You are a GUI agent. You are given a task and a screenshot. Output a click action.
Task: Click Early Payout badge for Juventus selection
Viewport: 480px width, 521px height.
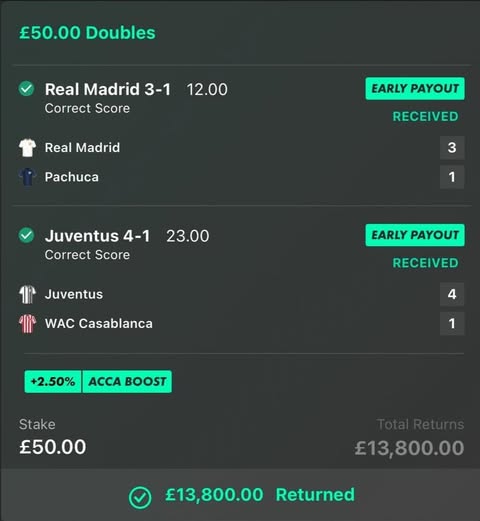click(x=415, y=235)
